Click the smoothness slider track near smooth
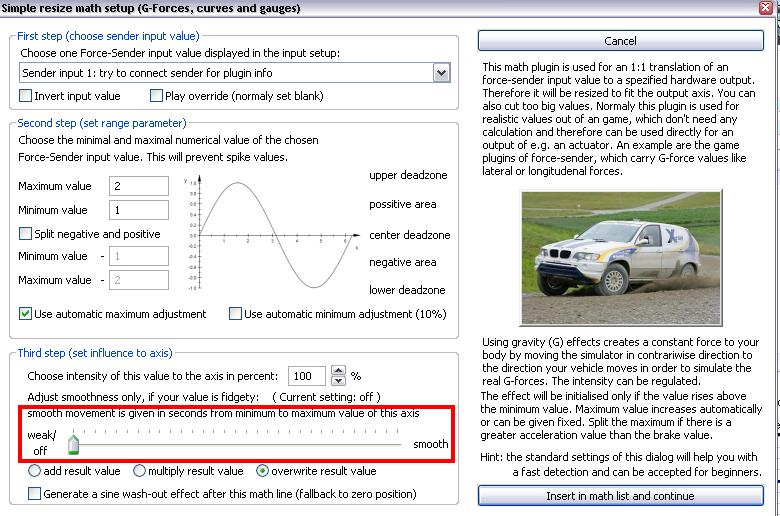Viewport: 780px width, 516px height. tap(393, 444)
